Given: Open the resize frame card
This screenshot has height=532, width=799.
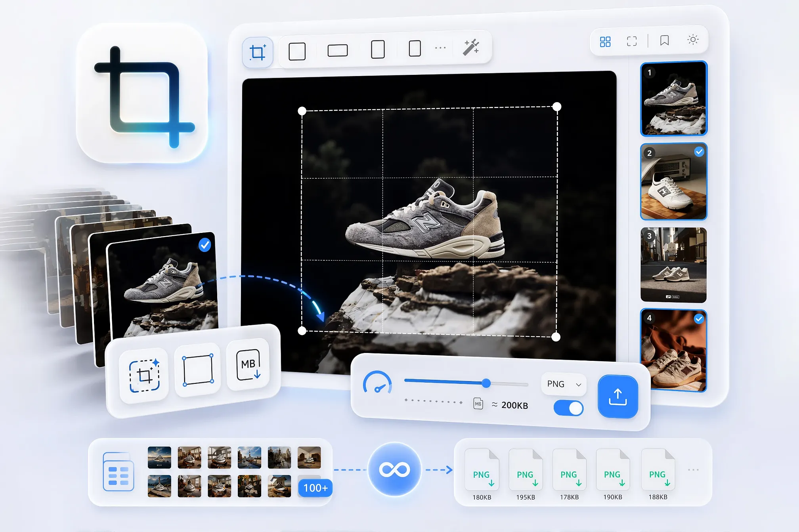Looking at the screenshot, I should (198, 370).
